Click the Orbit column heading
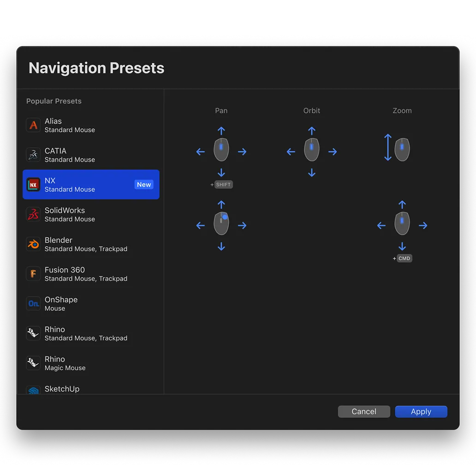 tap(312, 111)
